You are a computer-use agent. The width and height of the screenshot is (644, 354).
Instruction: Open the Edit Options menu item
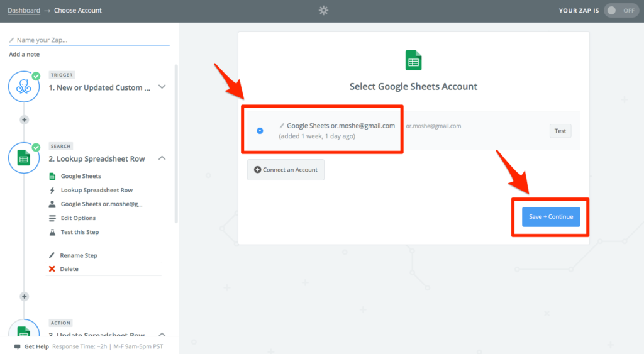click(78, 218)
